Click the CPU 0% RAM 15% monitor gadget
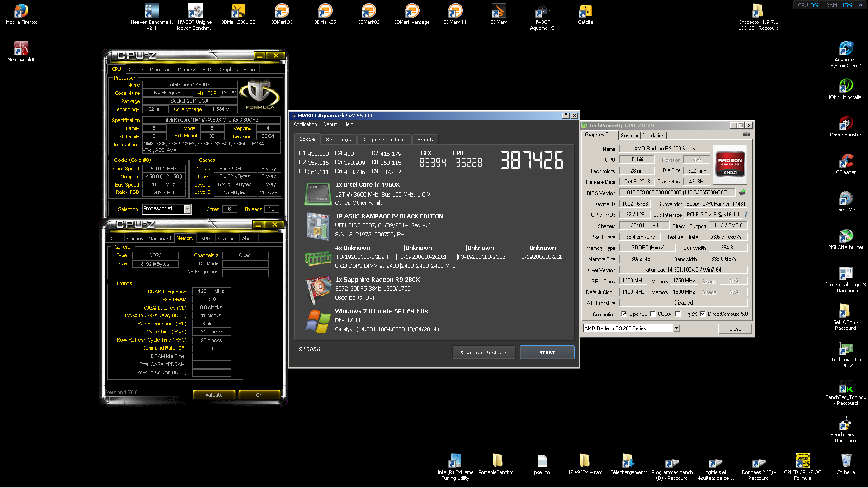 pyautogui.click(x=830, y=5)
